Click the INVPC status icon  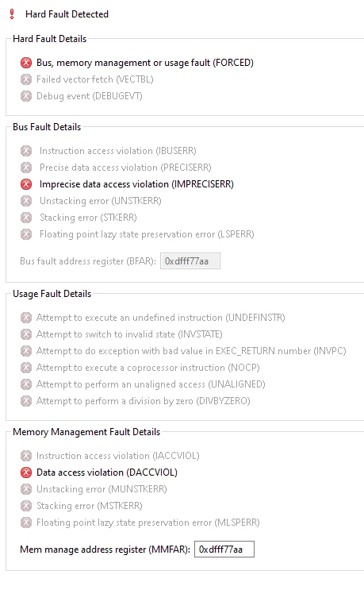coord(26,351)
